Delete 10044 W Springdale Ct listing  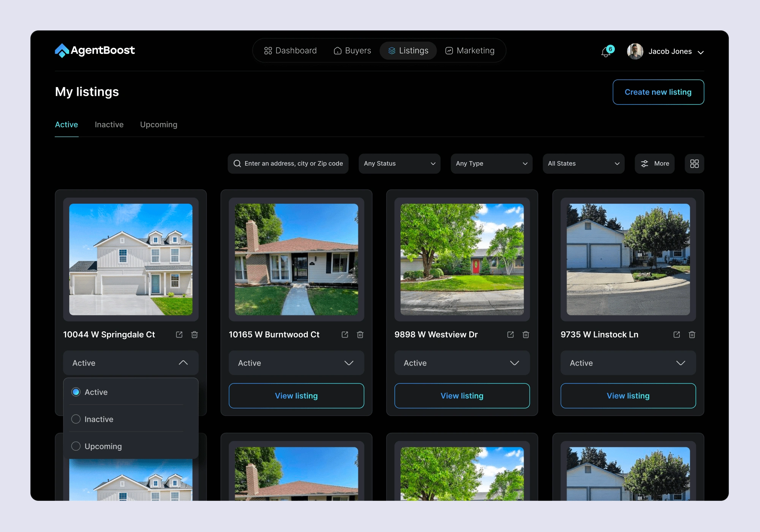pyautogui.click(x=195, y=335)
